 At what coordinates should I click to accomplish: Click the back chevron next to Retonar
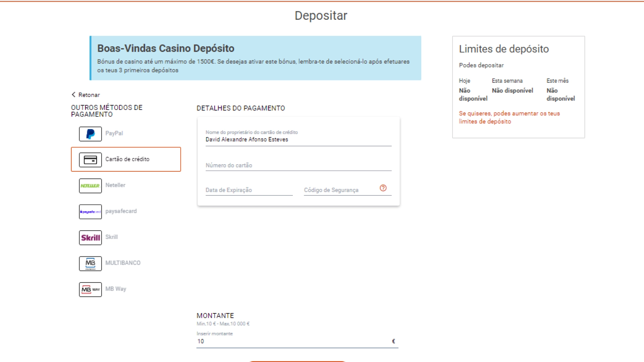click(73, 95)
